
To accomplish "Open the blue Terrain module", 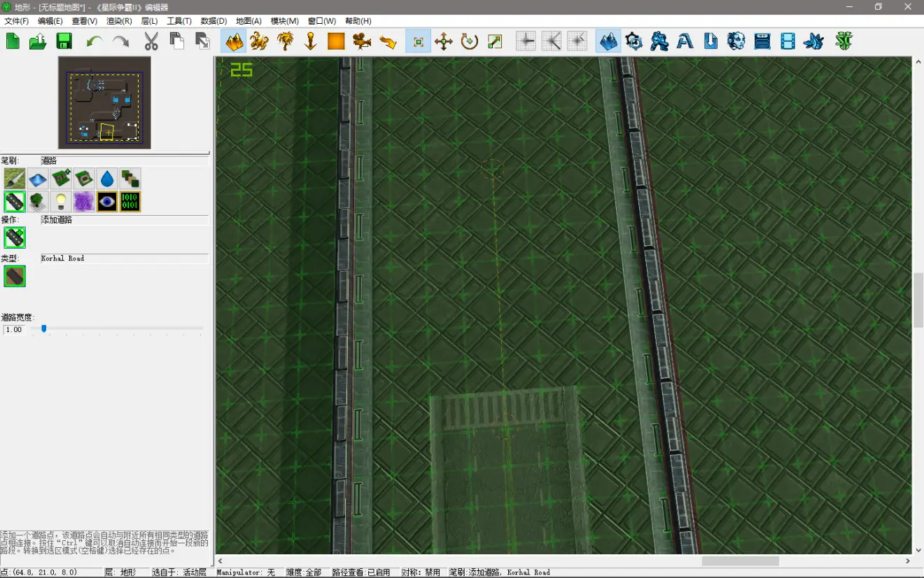I will [608, 41].
